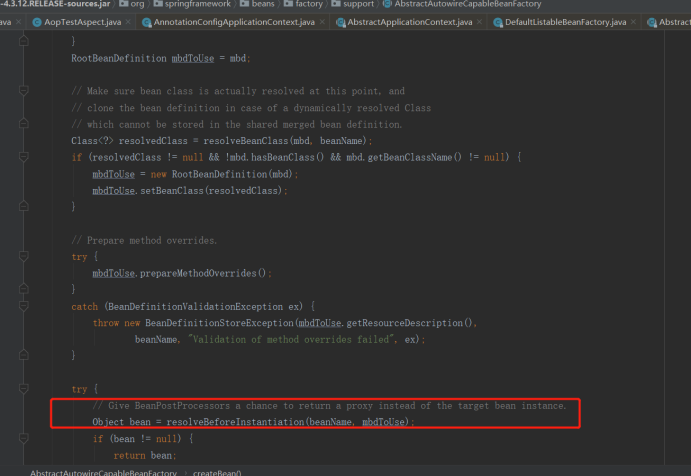The image size is (691, 476).
Task: Click the 4.3.12.RELEASE-sources.jar breadcrumb
Action: [x=55, y=4]
